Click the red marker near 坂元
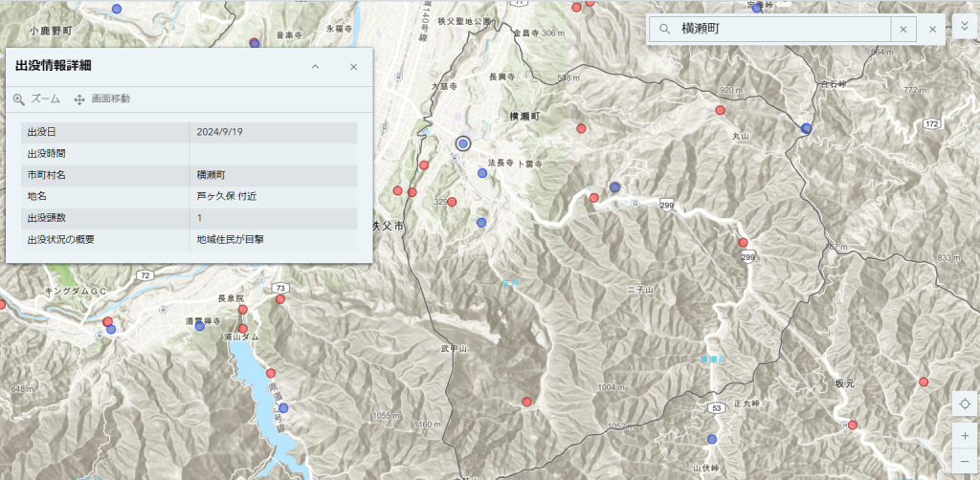980x480 pixels. coord(852,425)
